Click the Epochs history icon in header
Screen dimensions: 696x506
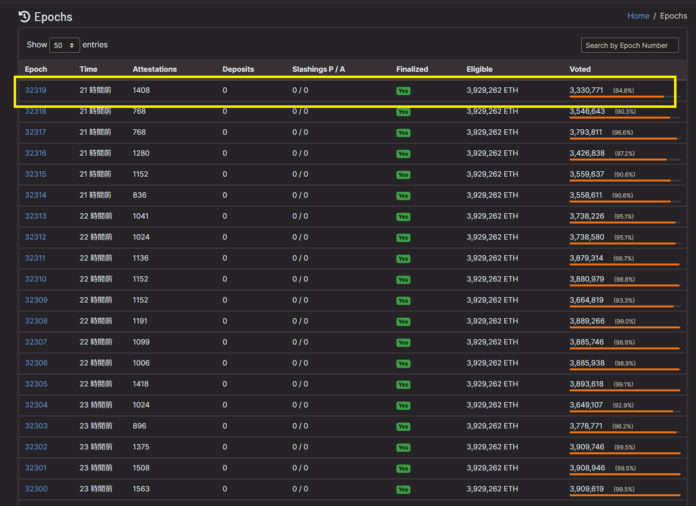(x=24, y=17)
